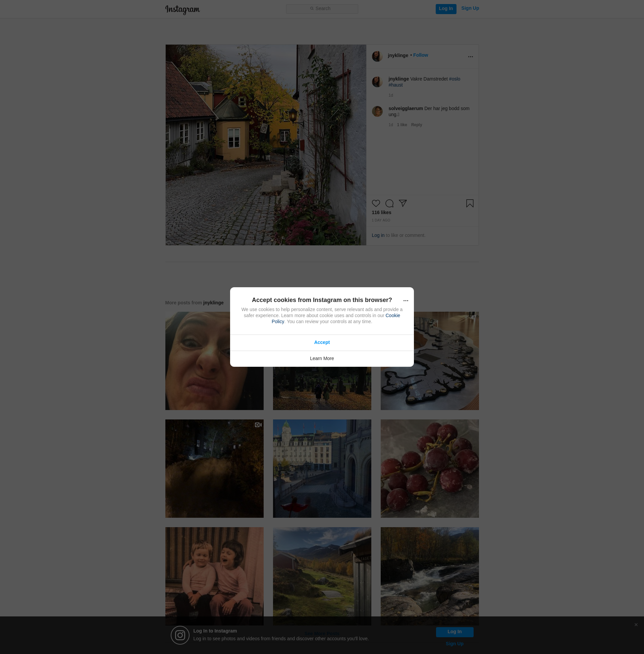644x654 pixels.
Task: Click the Instagram logo in the header
Action: (x=182, y=9)
